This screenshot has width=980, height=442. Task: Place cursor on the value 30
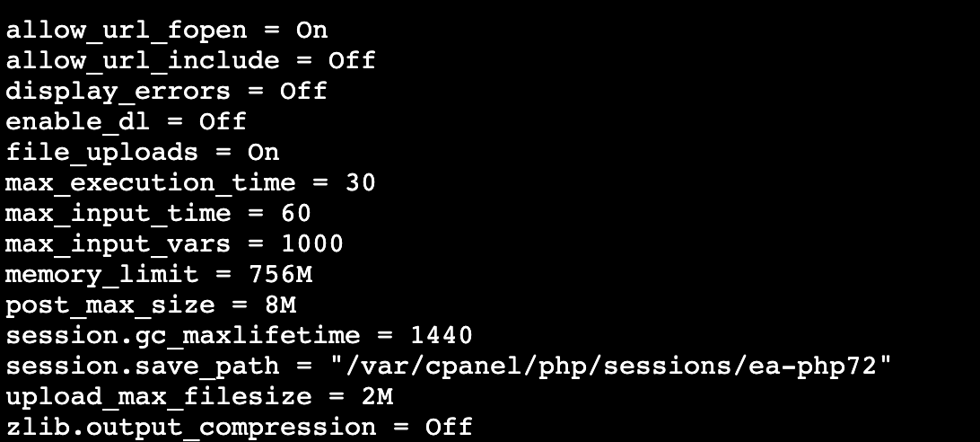coord(360,182)
